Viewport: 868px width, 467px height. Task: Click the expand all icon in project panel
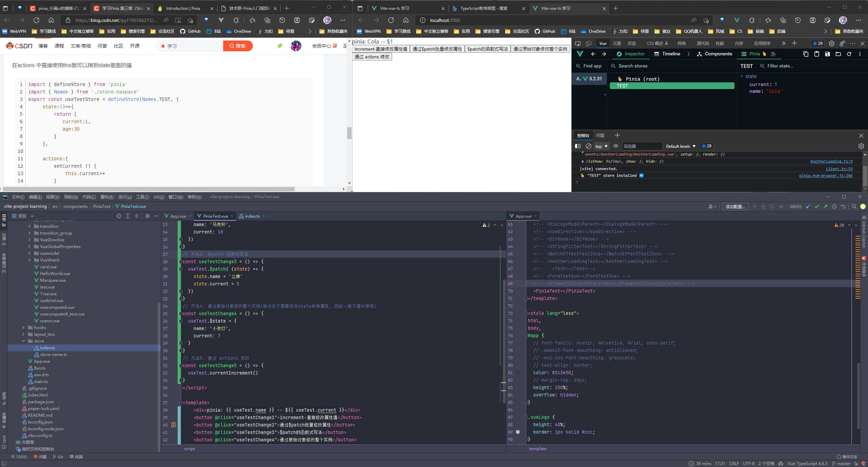(x=128, y=216)
